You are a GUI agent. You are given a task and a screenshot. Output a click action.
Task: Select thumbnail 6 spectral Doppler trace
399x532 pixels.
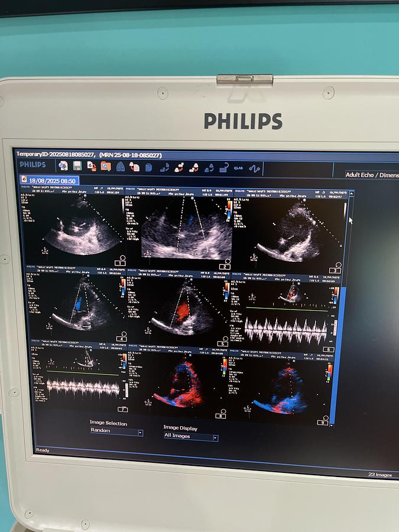(285, 313)
